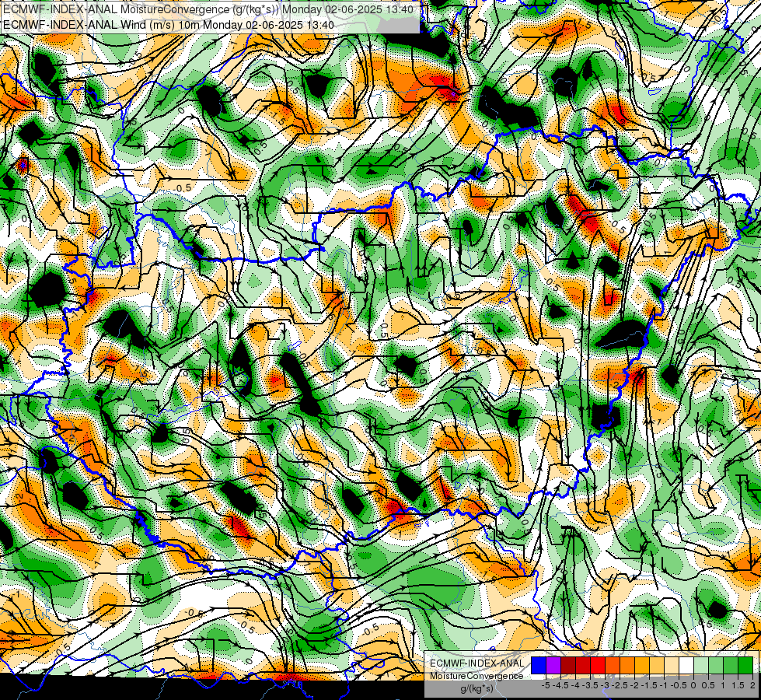The width and height of the screenshot is (761, 700).
Task: Click the legend tick label -4.5
Action: 560,685
